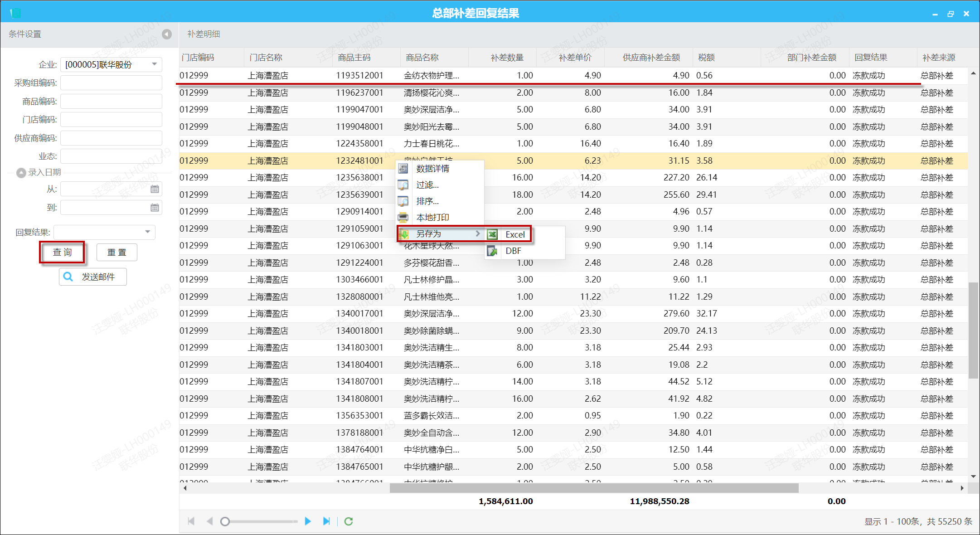Sort by 补差数量 column header
Screen dimensions: 980x535
click(502, 58)
